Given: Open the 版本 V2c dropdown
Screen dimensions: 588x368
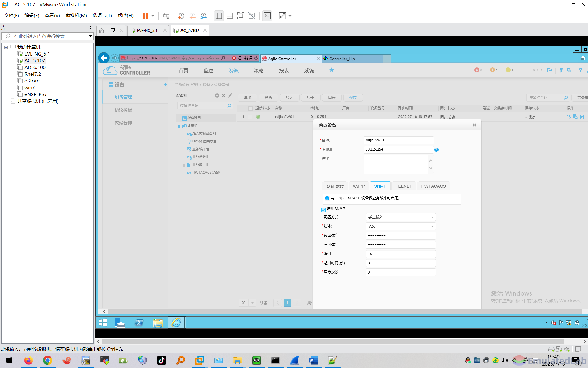Looking at the screenshot, I should [x=432, y=226].
